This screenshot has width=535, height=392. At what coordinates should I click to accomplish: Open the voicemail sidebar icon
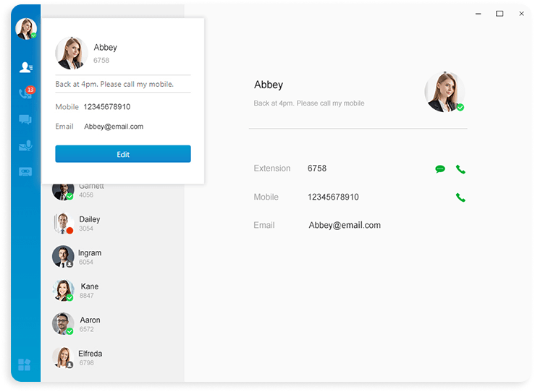pos(26,145)
